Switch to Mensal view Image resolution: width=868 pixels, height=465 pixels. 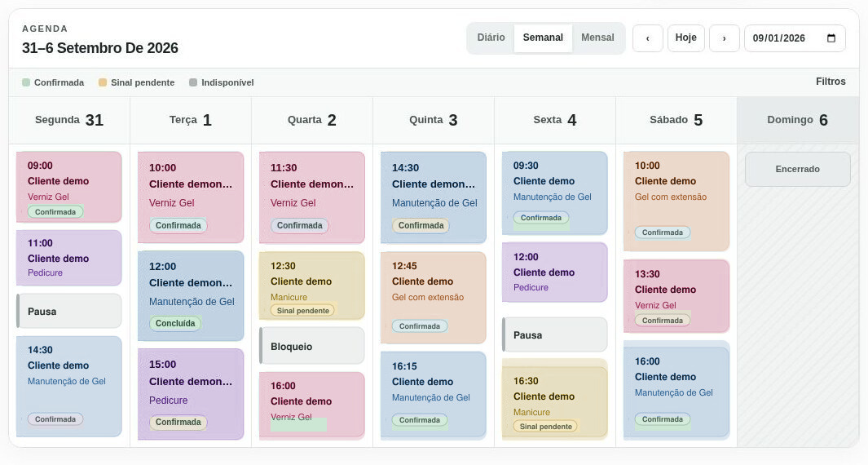(x=597, y=38)
